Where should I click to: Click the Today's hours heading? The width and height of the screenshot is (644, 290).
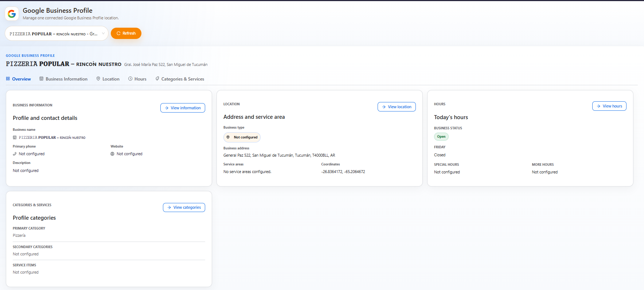pyautogui.click(x=451, y=117)
